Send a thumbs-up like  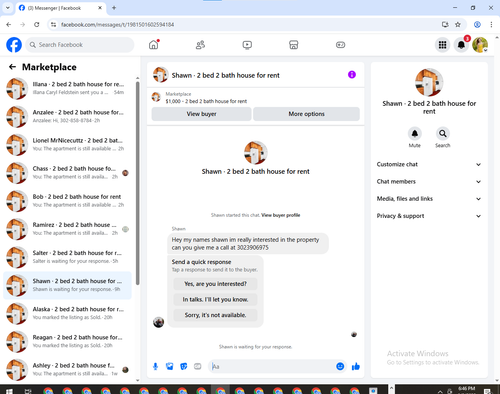356,367
